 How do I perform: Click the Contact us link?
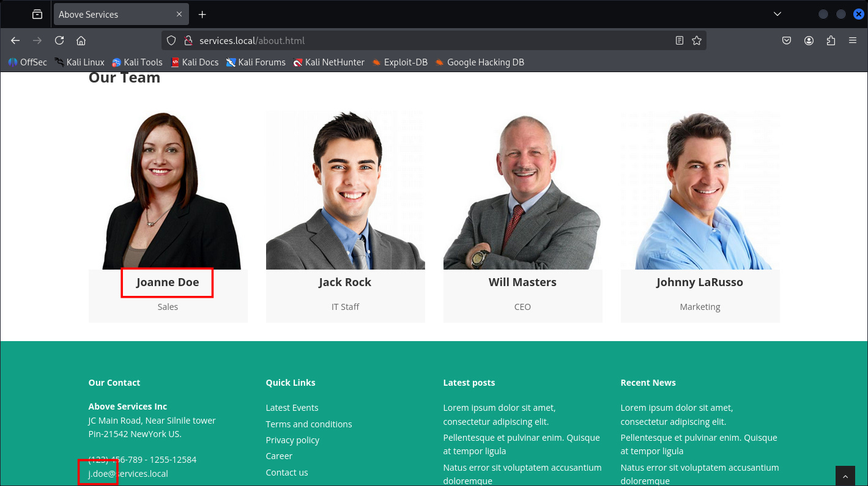tap(286, 473)
